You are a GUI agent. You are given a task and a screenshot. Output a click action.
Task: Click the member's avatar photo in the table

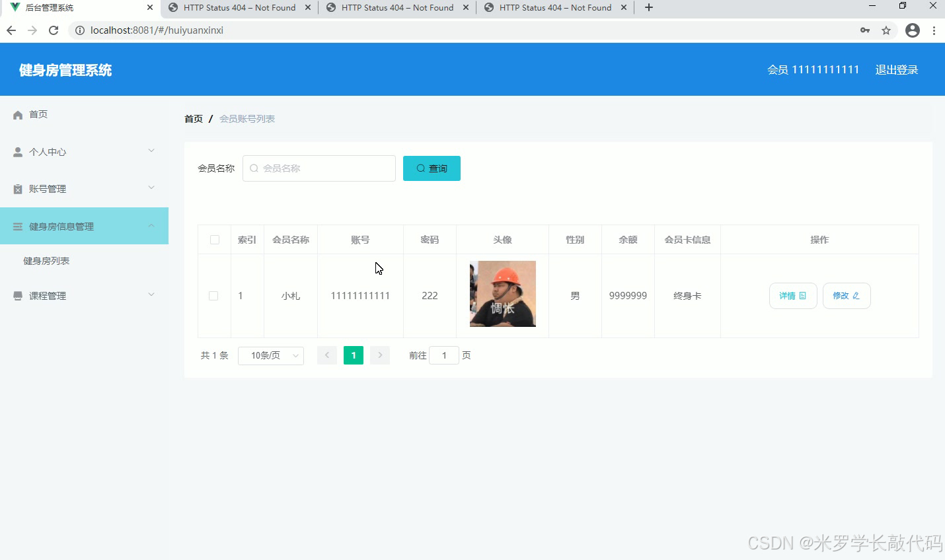coord(502,294)
